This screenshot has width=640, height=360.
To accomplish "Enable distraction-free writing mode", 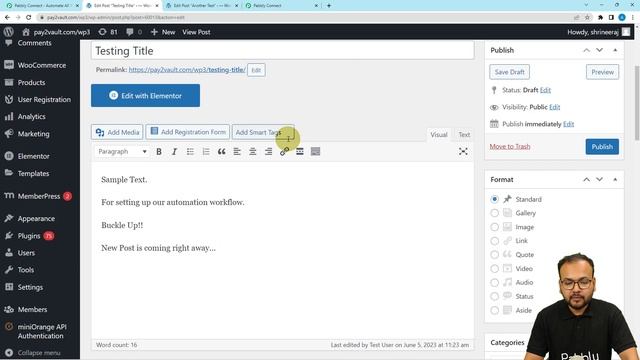I will point(463,151).
